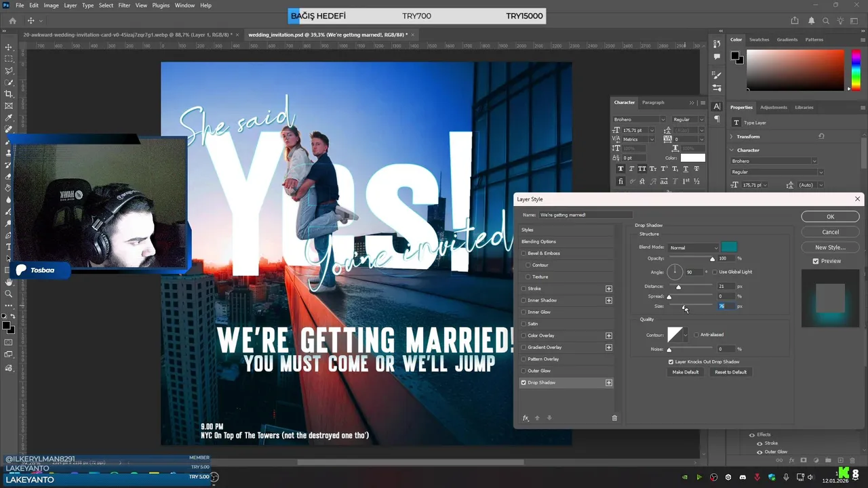Uncheck the Preview checkbox

click(816, 261)
